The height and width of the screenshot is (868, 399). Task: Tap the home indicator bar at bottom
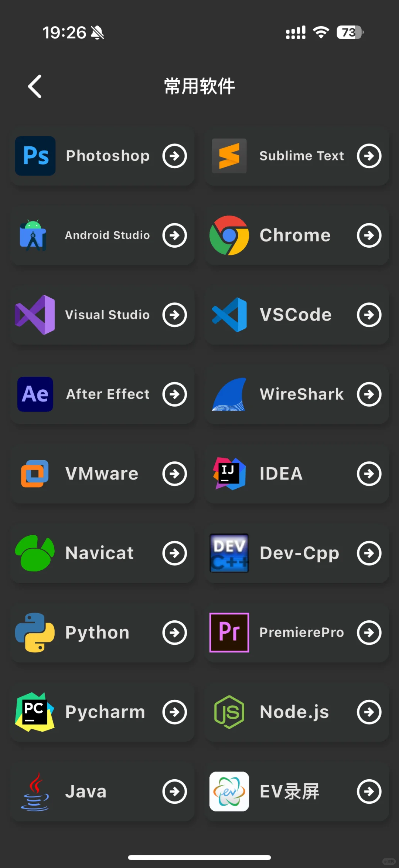click(x=199, y=857)
